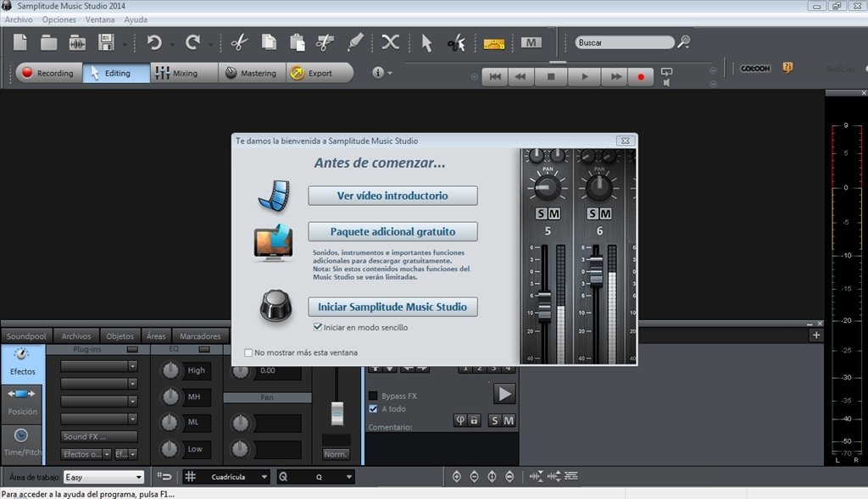
Task: Paste from the clipboard in the toolbar
Action: [298, 42]
